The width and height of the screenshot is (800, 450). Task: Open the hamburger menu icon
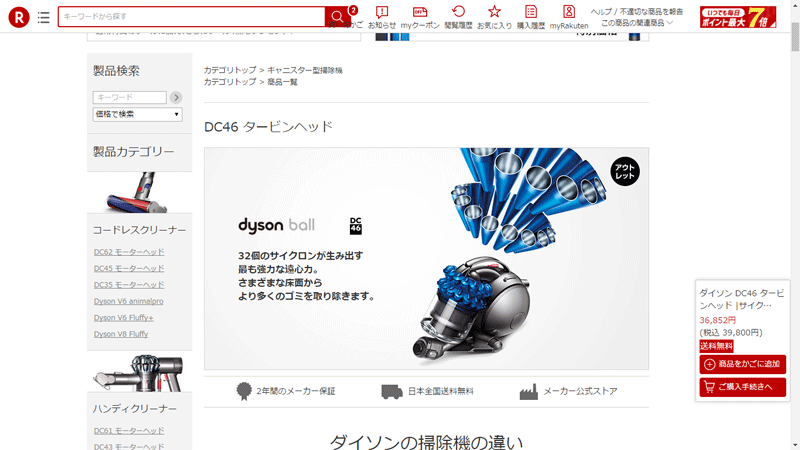click(x=44, y=17)
